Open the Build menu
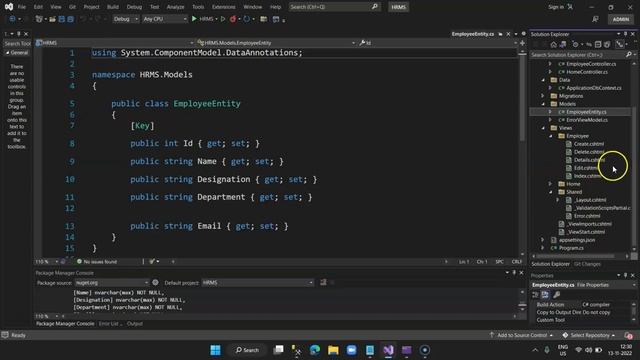 point(113,7)
